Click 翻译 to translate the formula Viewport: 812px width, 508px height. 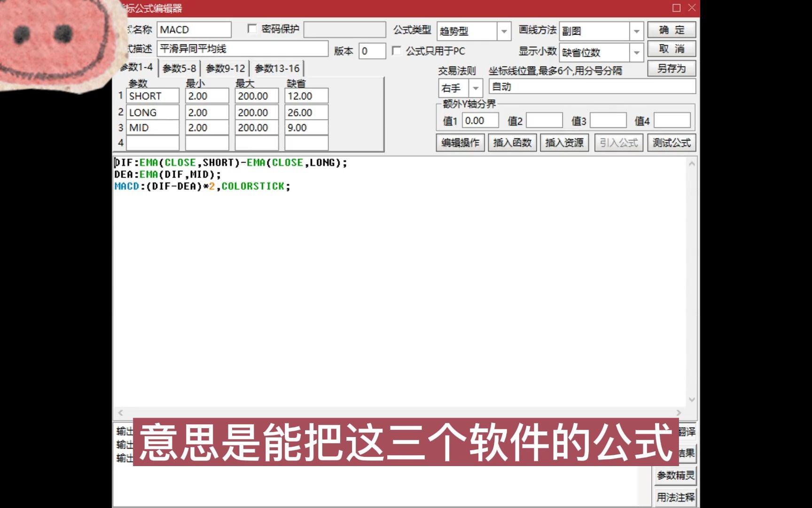[687, 432]
